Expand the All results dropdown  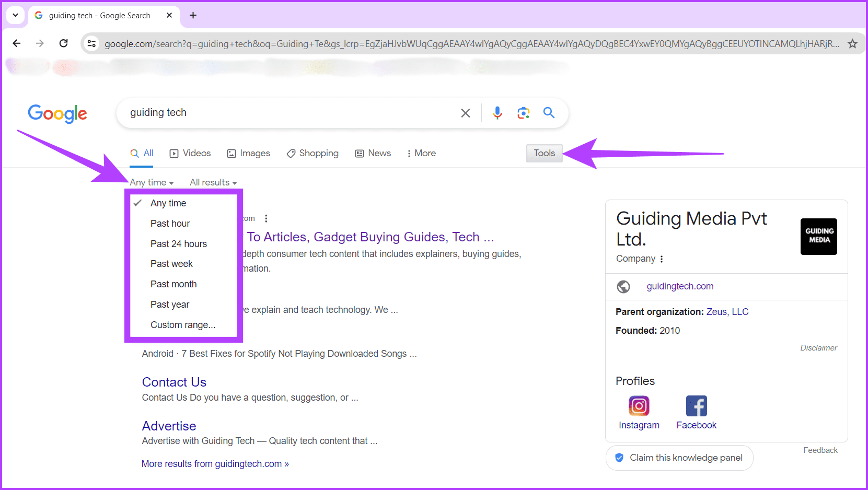[x=213, y=182]
